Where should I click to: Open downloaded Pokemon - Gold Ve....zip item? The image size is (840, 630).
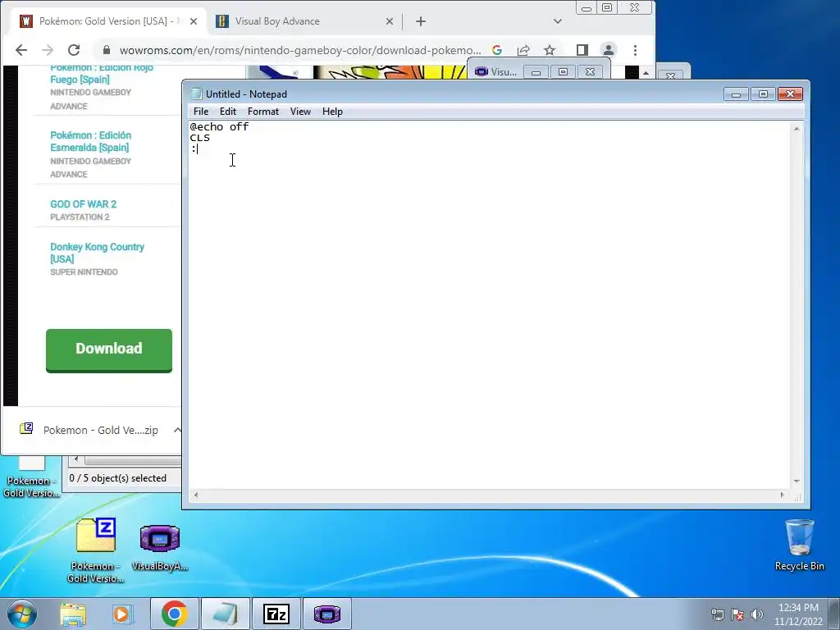(89, 430)
